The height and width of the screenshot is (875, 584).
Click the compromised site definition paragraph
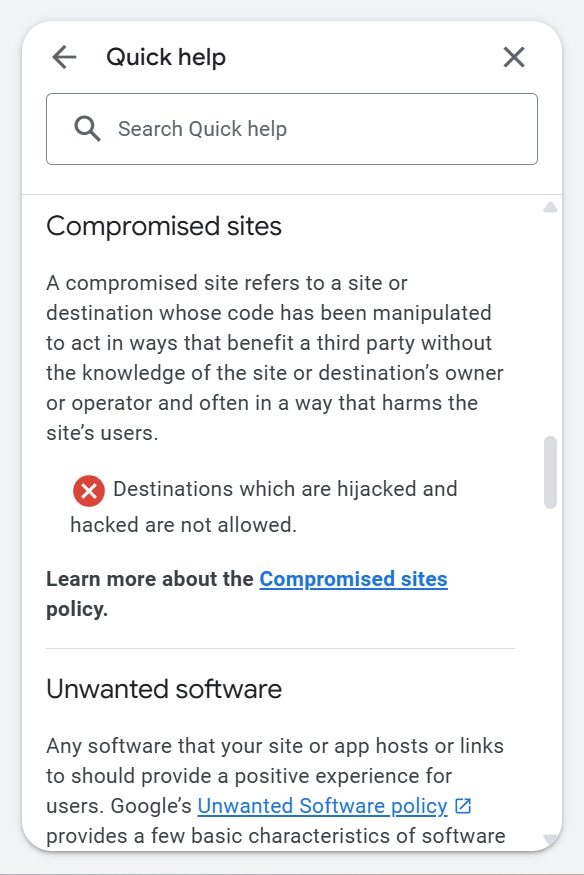point(275,358)
